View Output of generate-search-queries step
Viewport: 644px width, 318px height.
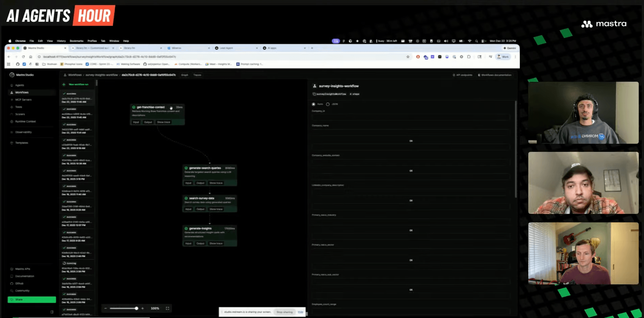pyautogui.click(x=200, y=183)
